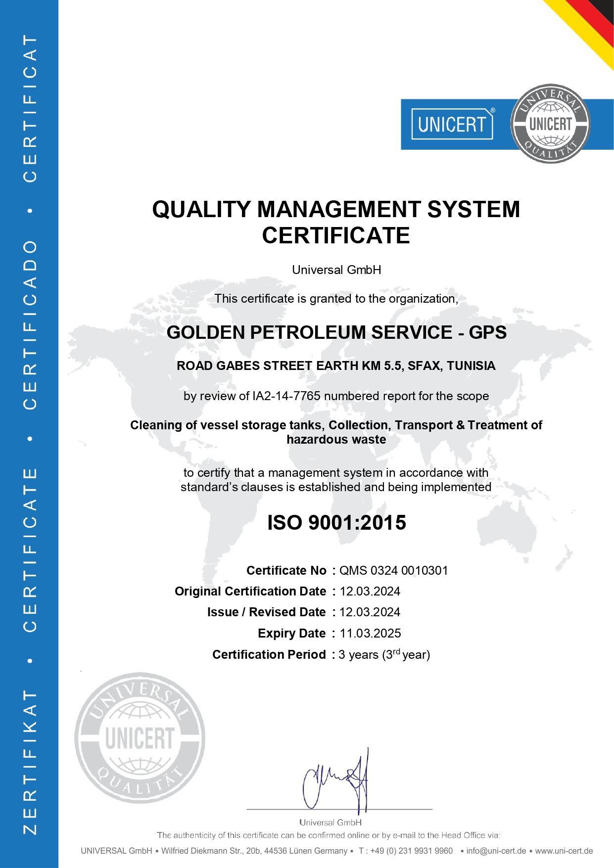Viewport: 614px width, 868px height.
Task: Click the Sfax, Tunisia address line
Action: point(336,365)
